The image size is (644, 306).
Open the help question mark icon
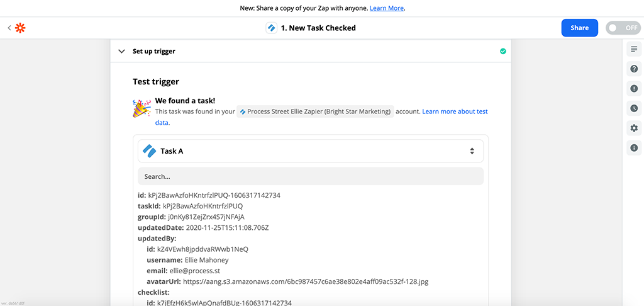coord(634,69)
